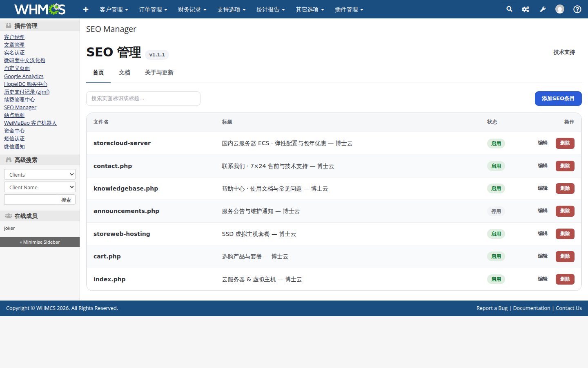This screenshot has width=588, height=368.
Task: Open SEO Manager sidebar link
Action: coord(20,107)
